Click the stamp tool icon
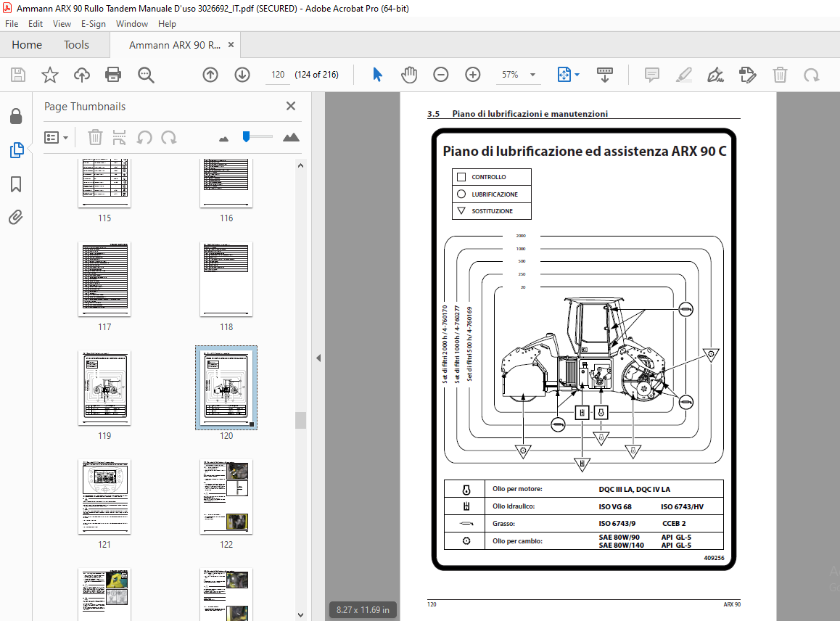 (747, 75)
